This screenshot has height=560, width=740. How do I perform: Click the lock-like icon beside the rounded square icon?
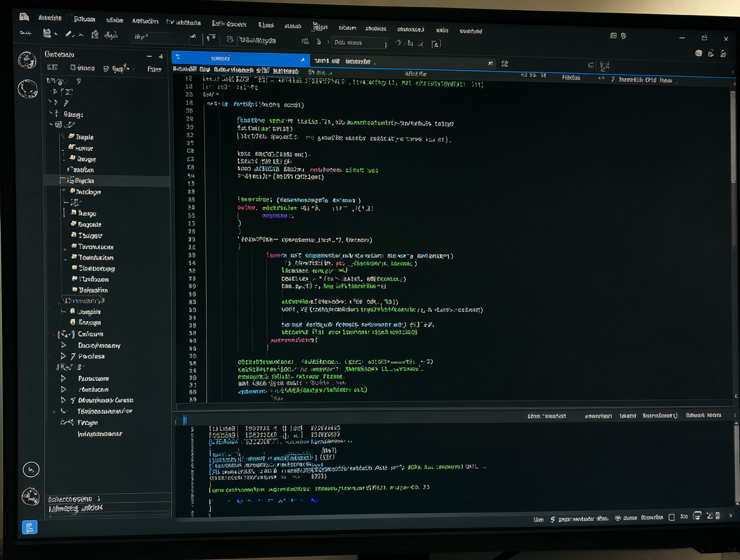pos(711,53)
